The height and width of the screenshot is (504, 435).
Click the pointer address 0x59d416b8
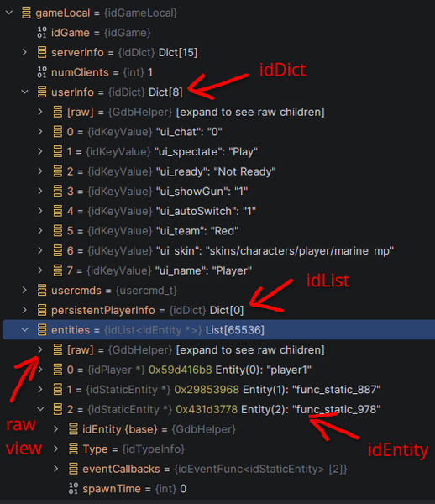coord(181,370)
